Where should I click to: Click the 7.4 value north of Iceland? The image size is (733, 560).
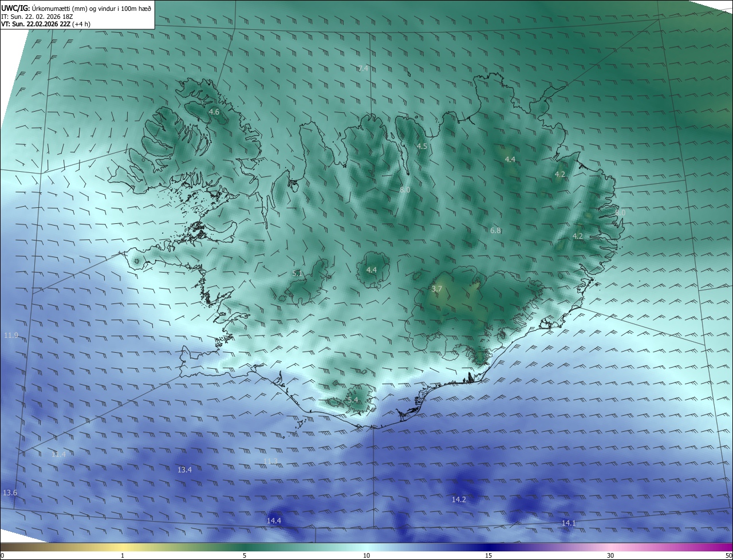point(363,69)
